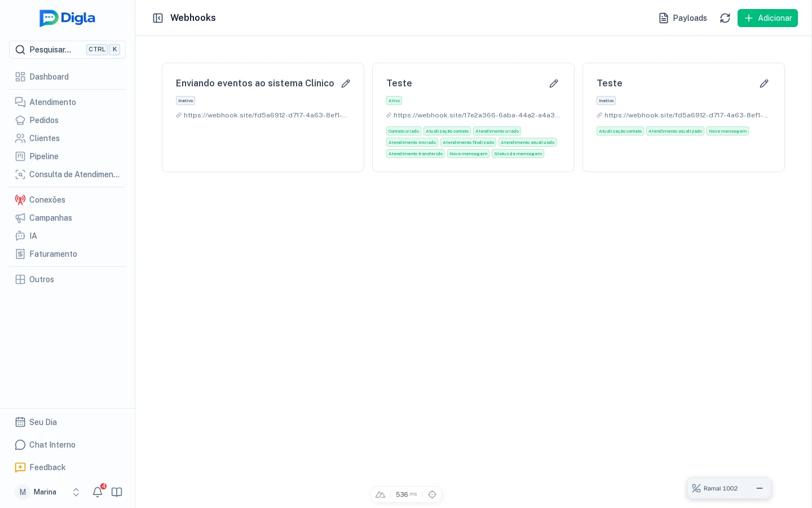Image resolution: width=812 pixels, height=508 pixels.
Task: Click Atualização contato tag on the active Teste card
Action: (447, 131)
